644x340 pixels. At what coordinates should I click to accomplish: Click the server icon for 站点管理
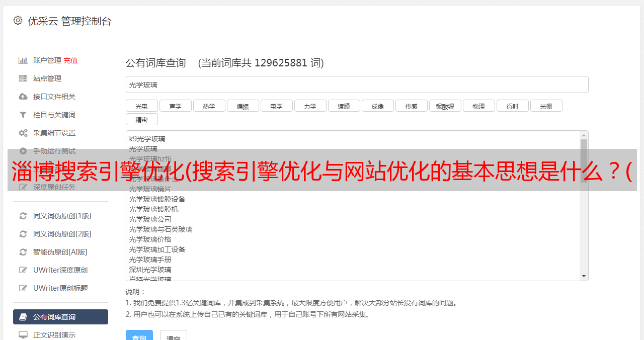click(23, 78)
